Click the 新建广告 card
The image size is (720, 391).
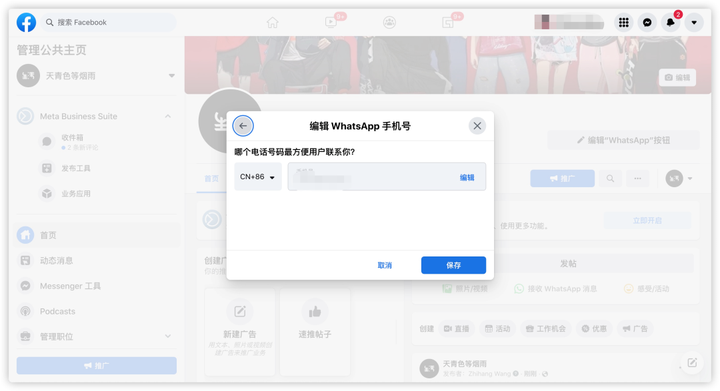point(240,332)
